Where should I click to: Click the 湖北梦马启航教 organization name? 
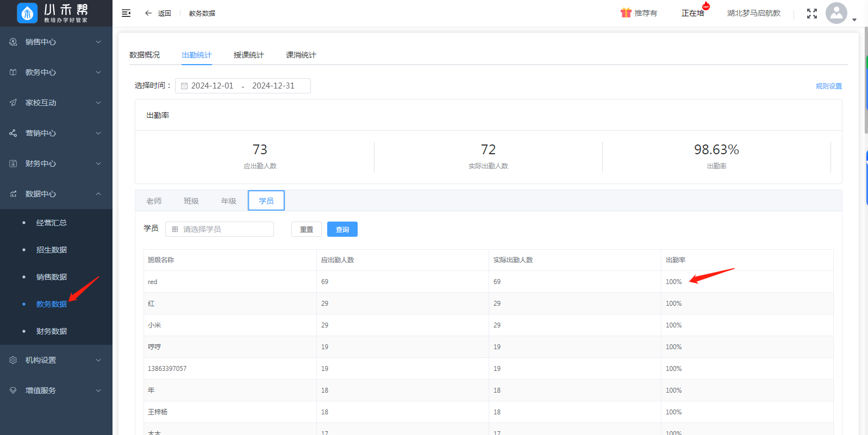[754, 13]
